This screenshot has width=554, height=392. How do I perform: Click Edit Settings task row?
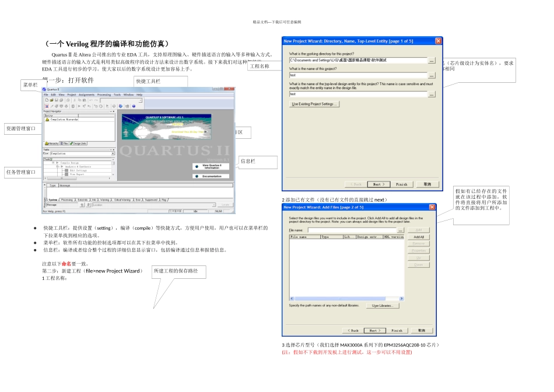pos(78,170)
